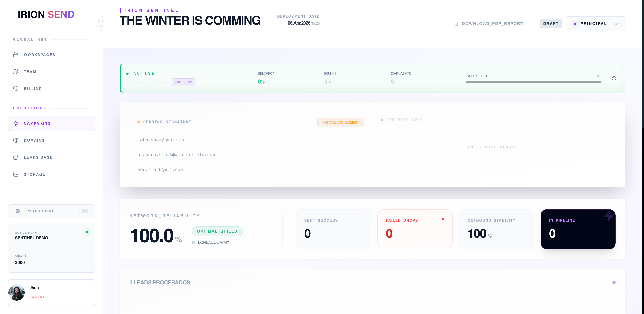Click the LOGOUT link
Screen dimensions: 644x314
click(x=37, y=297)
